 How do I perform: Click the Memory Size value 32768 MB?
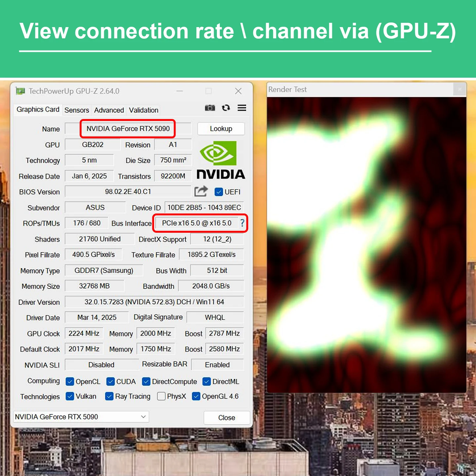tap(94, 286)
